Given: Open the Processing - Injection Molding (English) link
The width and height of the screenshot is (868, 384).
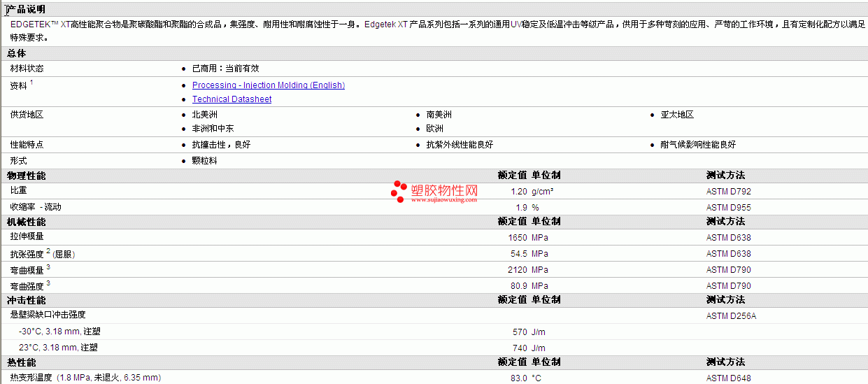Looking at the screenshot, I should 269,85.
